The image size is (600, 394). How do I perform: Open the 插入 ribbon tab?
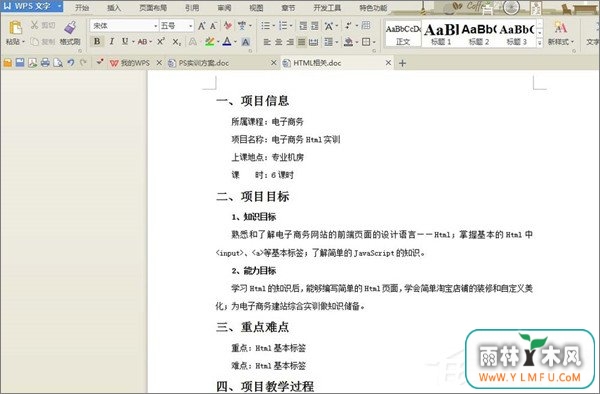[114, 8]
